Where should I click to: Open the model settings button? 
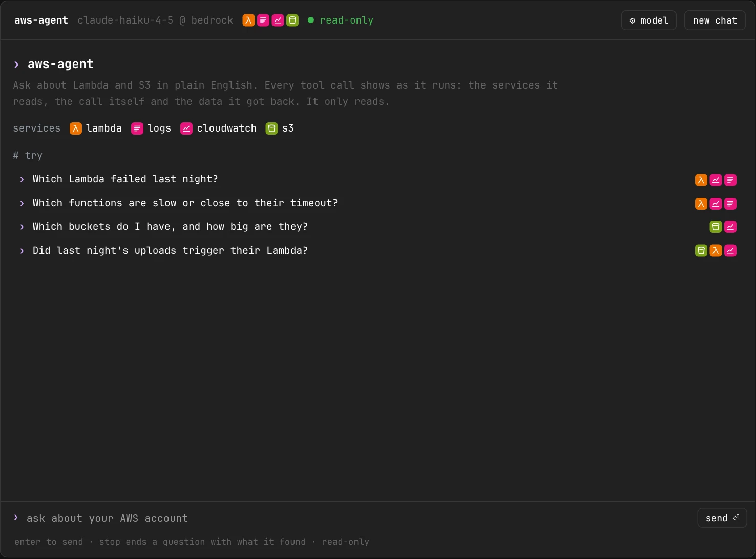pos(649,20)
